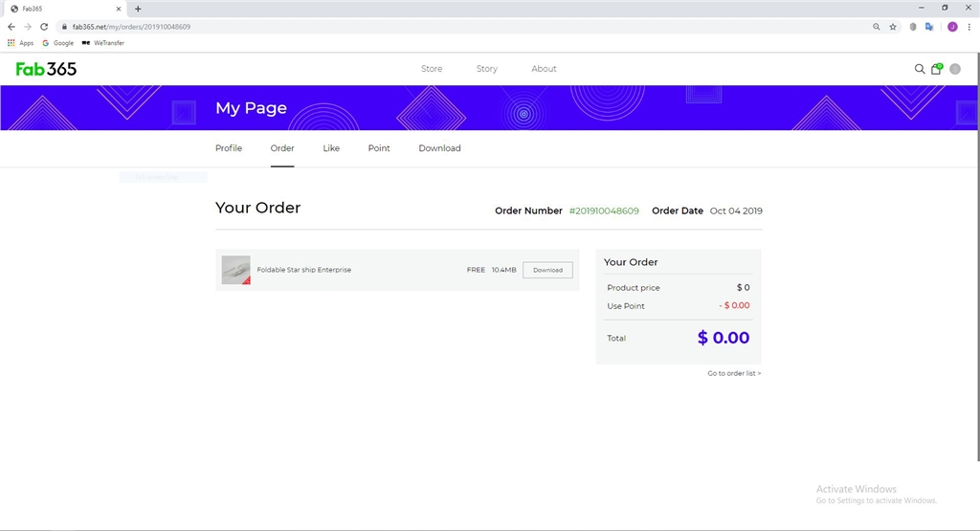
Task: Open the Point tab
Action: pyautogui.click(x=379, y=148)
